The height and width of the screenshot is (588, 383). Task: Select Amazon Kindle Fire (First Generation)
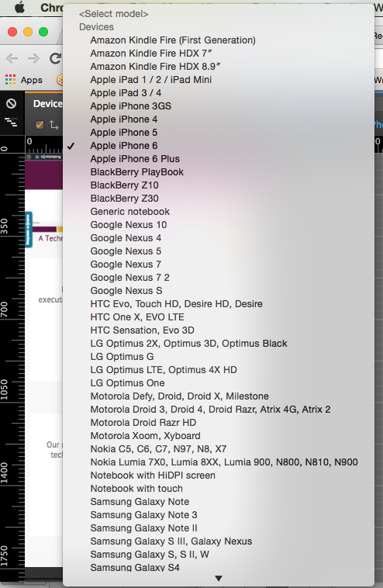pos(219,40)
